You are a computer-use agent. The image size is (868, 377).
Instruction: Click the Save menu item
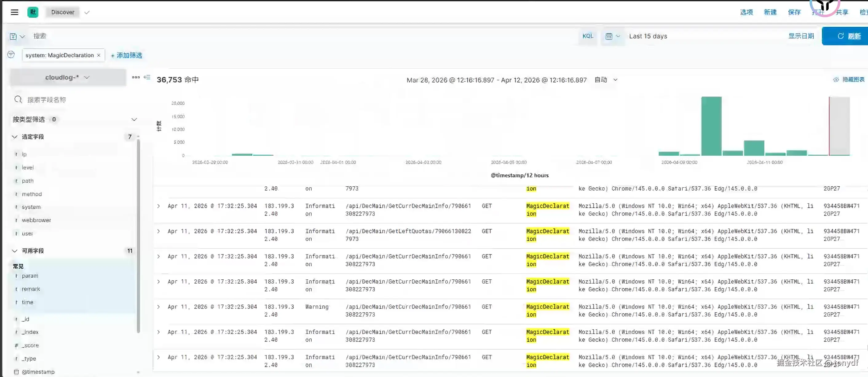794,13
